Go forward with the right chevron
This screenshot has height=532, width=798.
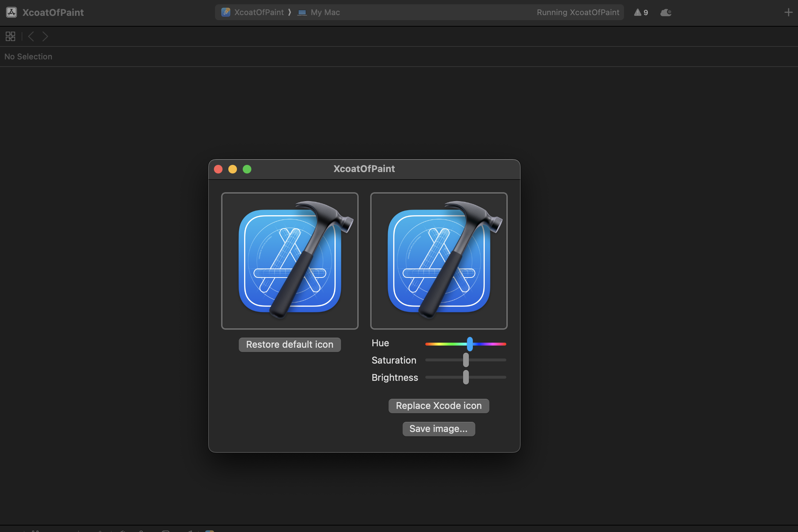(x=45, y=36)
